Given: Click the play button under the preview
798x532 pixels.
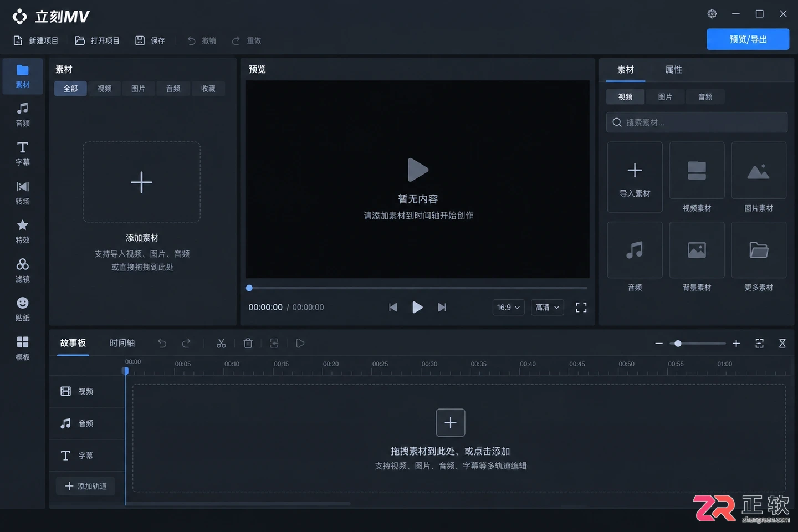Looking at the screenshot, I should pyautogui.click(x=417, y=308).
